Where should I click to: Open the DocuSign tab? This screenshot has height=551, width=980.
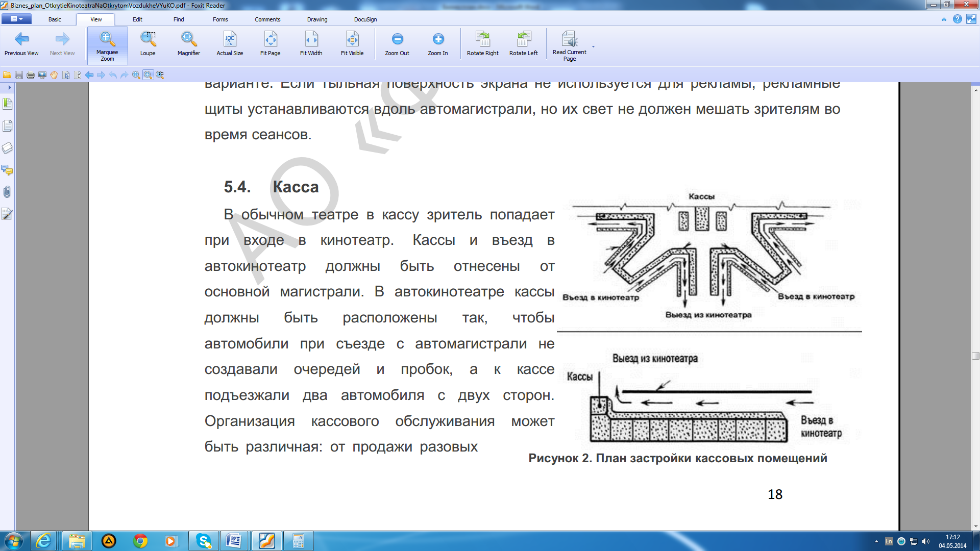(365, 19)
